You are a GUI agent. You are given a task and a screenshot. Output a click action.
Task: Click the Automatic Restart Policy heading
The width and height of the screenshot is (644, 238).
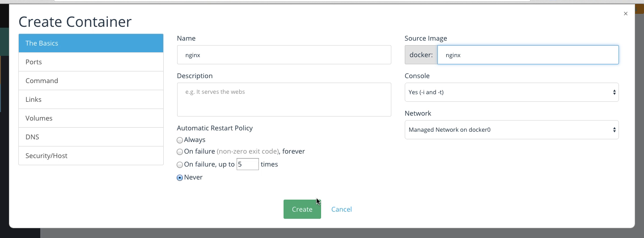[215, 128]
